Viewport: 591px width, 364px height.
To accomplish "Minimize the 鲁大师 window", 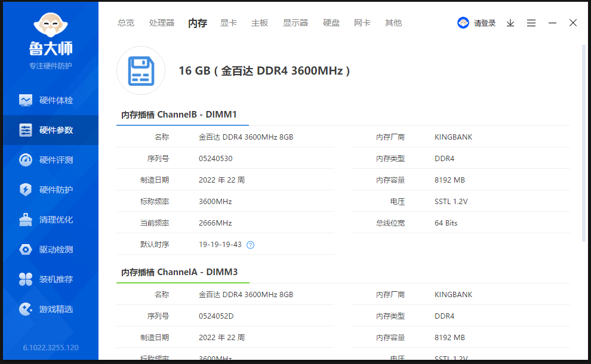I will [x=552, y=23].
